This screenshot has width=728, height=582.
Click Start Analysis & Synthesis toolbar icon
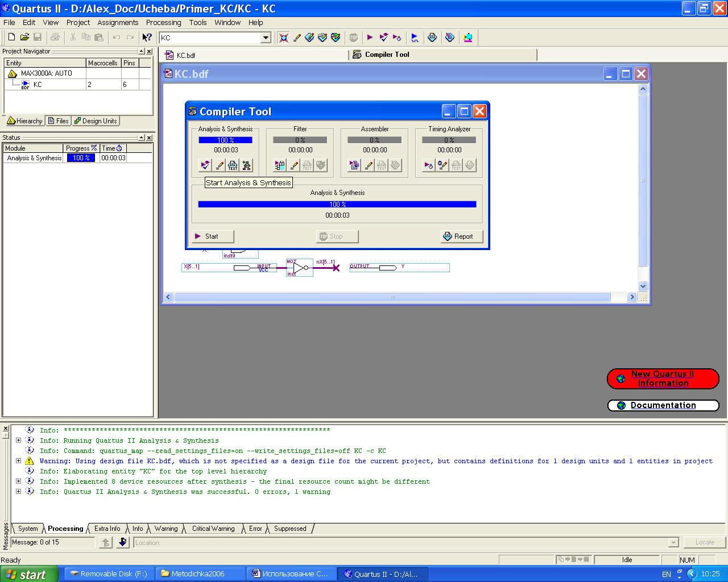(x=384, y=38)
